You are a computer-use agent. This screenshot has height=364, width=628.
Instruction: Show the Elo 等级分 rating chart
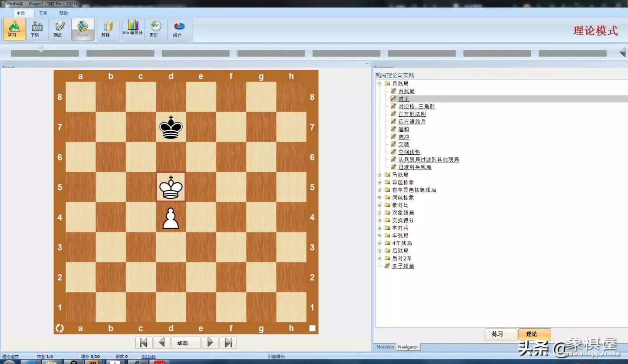pyautogui.click(x=133, y=29)
